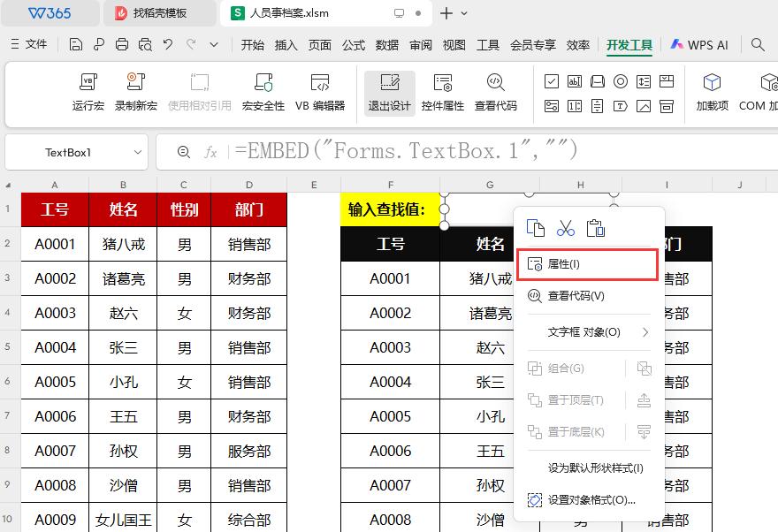
Task: Insert an option button control
Action: (x=621, y=81)
